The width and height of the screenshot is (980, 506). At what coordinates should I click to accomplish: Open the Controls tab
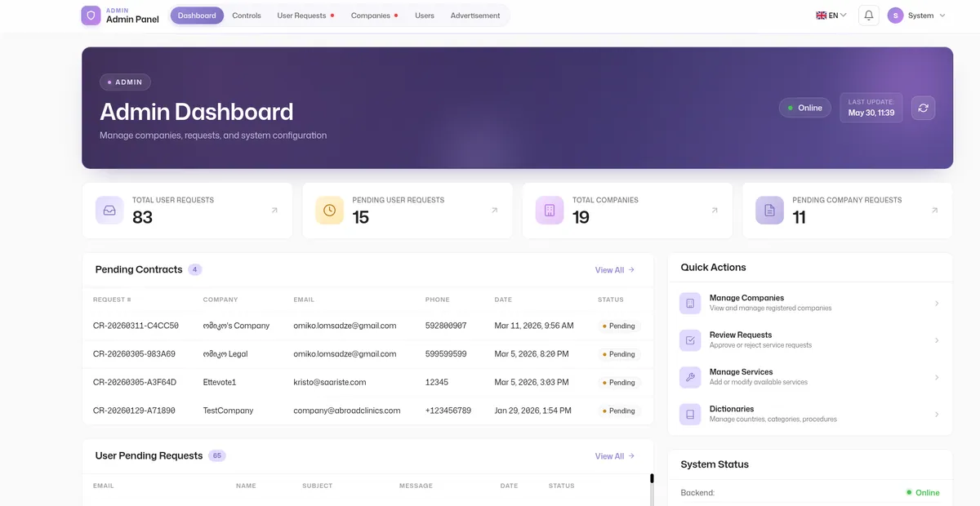pyautogui.click(x=247, y=16)
